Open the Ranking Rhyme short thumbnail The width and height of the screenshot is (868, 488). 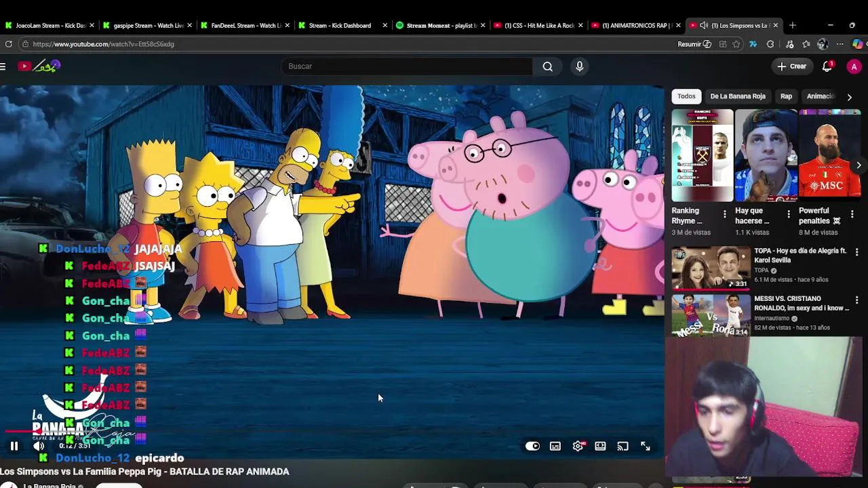[702, 155]
